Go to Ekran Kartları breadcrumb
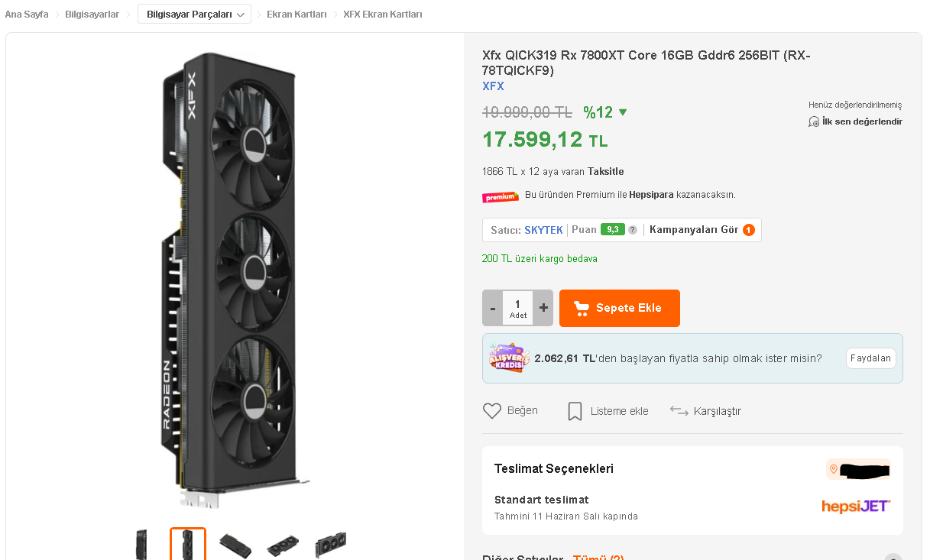This screenshot has height=560, width=930. coord(296,15)
